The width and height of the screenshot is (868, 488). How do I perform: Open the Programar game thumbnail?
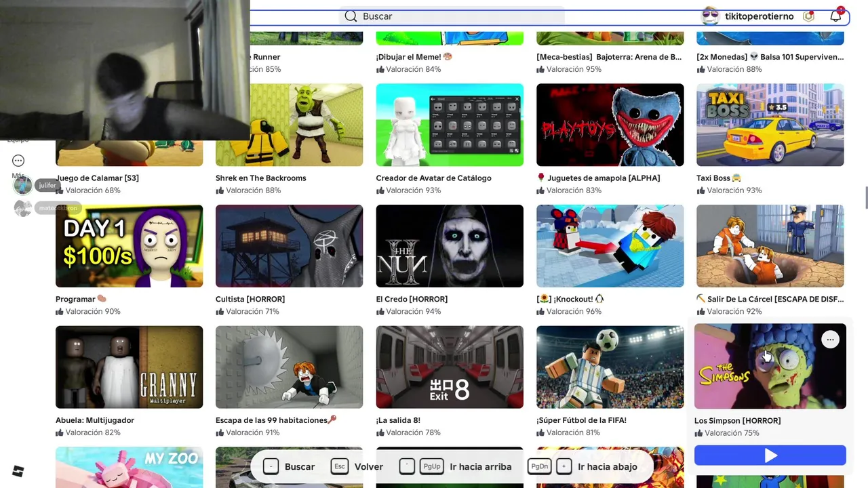(x=129, y=246)
